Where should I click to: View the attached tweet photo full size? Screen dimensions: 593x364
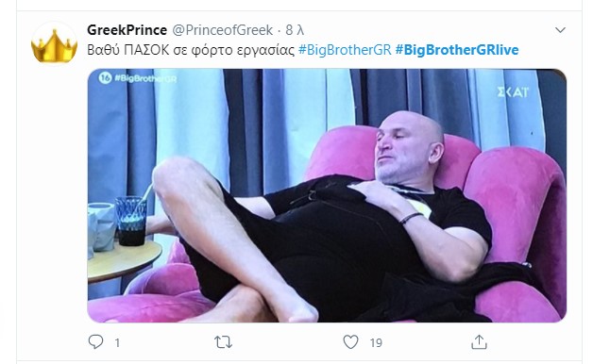(x=327, y=195)
